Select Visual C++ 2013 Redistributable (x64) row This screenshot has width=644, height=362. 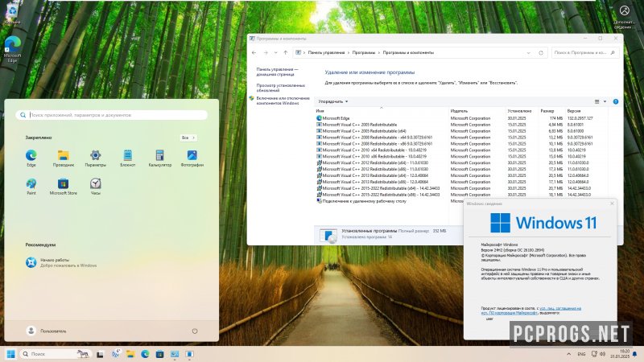pos(461,175)
